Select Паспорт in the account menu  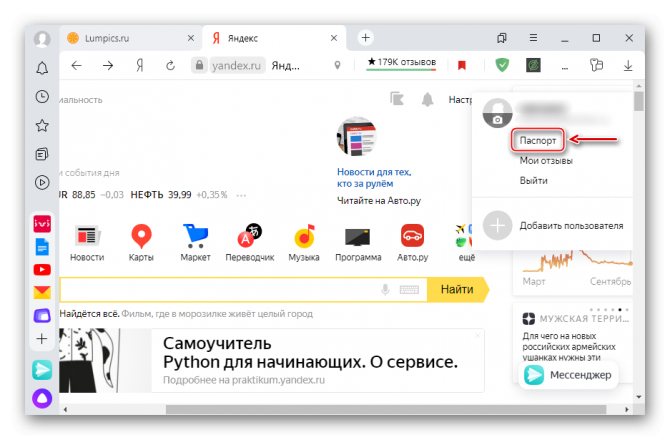[538, 141]
